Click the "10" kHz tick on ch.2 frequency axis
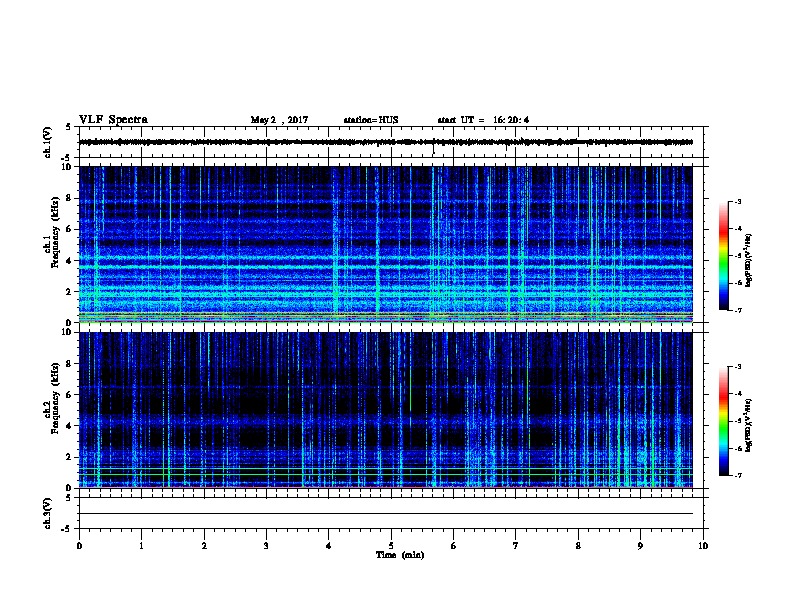The height and width of the screenshot is (612, 792). (x=68, y=332)
